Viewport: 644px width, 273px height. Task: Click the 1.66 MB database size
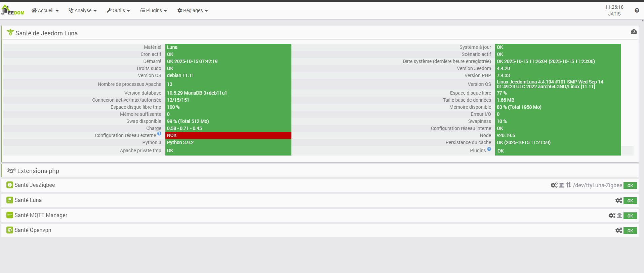tap(506, 100)
